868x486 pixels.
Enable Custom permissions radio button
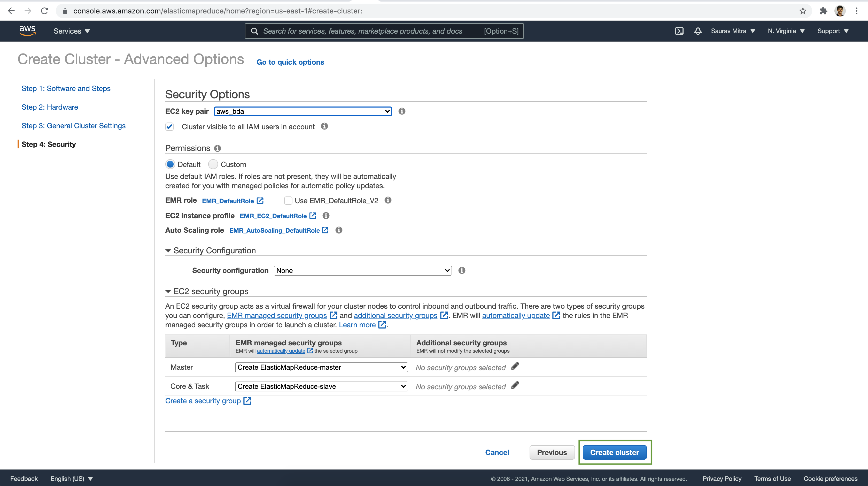[x=213, y=164]
